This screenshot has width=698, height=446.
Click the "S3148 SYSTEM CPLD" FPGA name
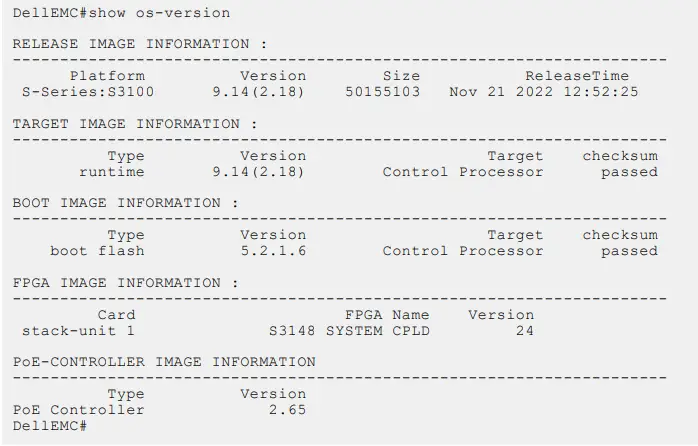(x=349, y=330)
